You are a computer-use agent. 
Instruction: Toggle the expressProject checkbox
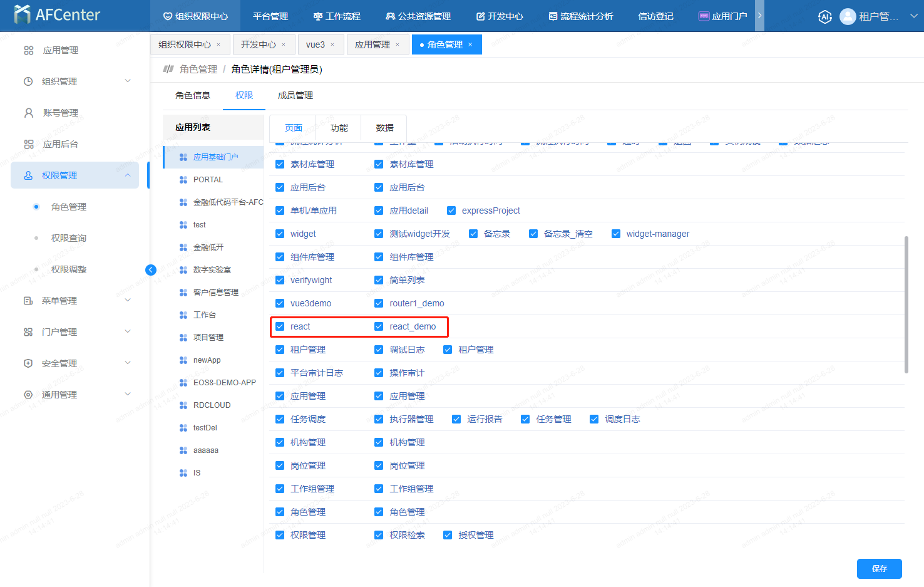coord(451,210)
